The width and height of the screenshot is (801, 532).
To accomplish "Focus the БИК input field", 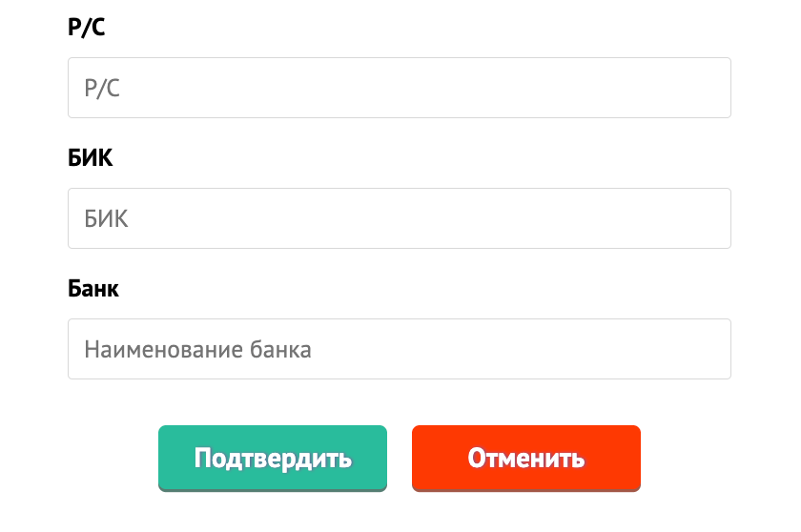I will point(399,218).
